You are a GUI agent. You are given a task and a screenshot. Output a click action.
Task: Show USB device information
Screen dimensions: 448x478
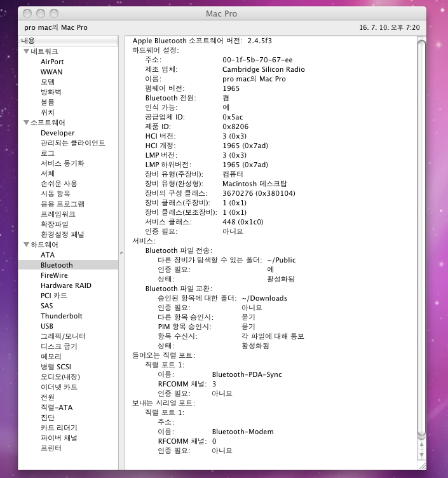point(48,326)
